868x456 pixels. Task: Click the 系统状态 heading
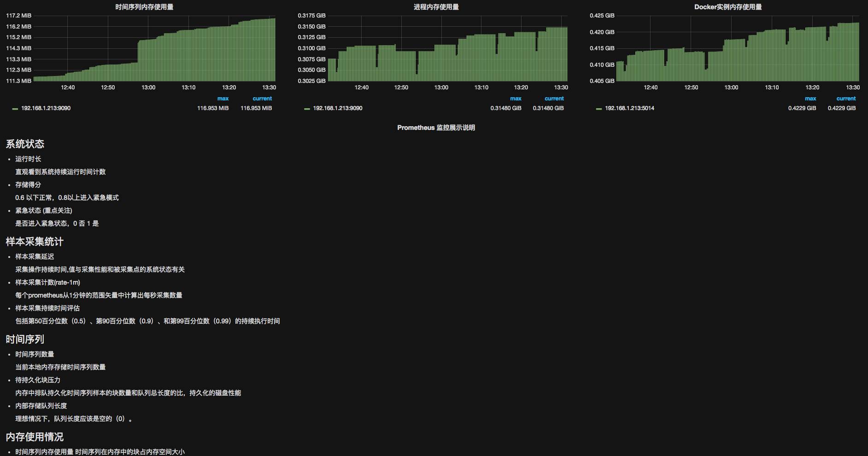click(x=25, y=144)
